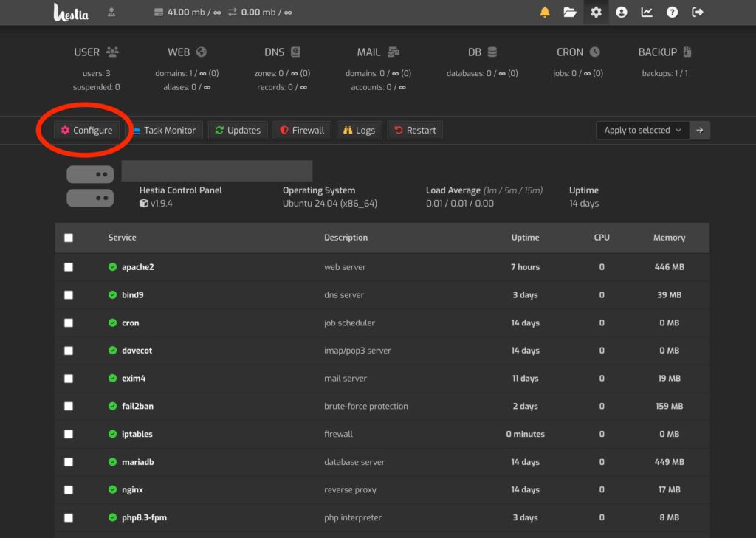Image resolution: width=756 pixels, height=538 pixels.
Task: Click the Memory column header
Action: 669,238
